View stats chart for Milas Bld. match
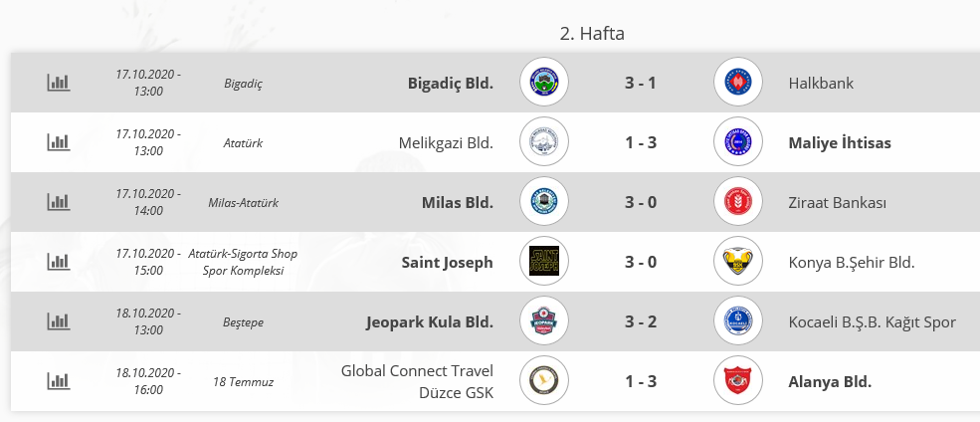 [x=59, y=202]
